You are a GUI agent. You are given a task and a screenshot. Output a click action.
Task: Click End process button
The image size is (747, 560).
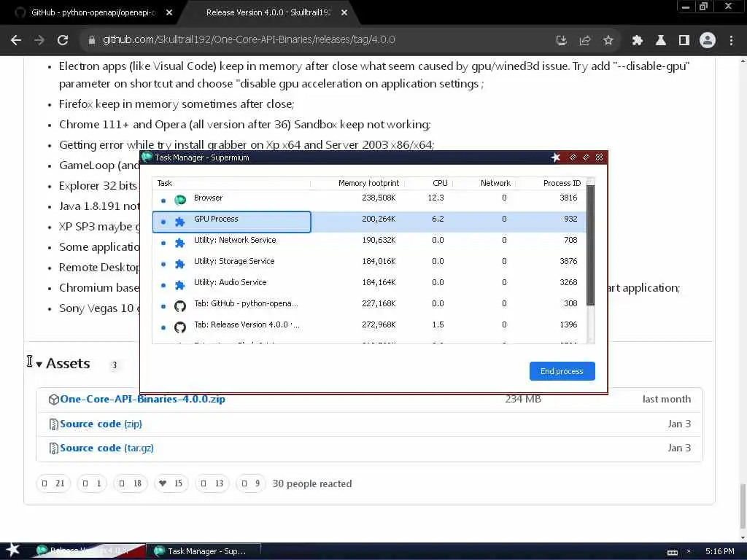[562, 371]
